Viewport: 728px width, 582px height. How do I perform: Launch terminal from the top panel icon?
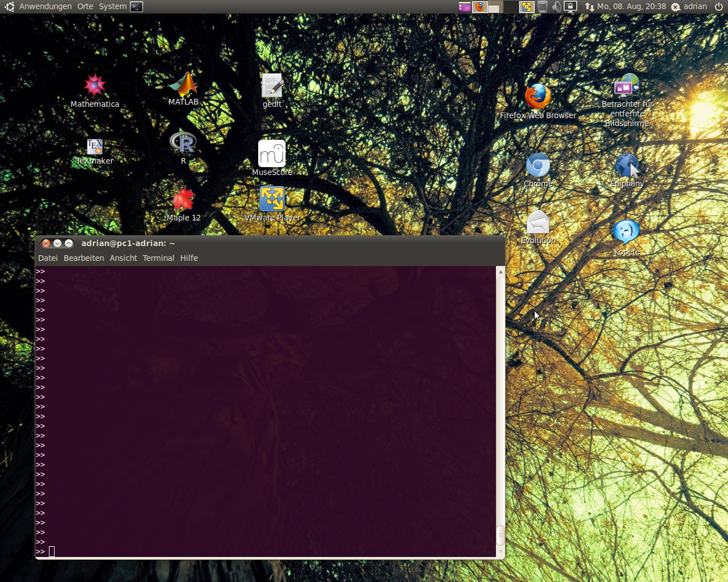tap(136, 7)
